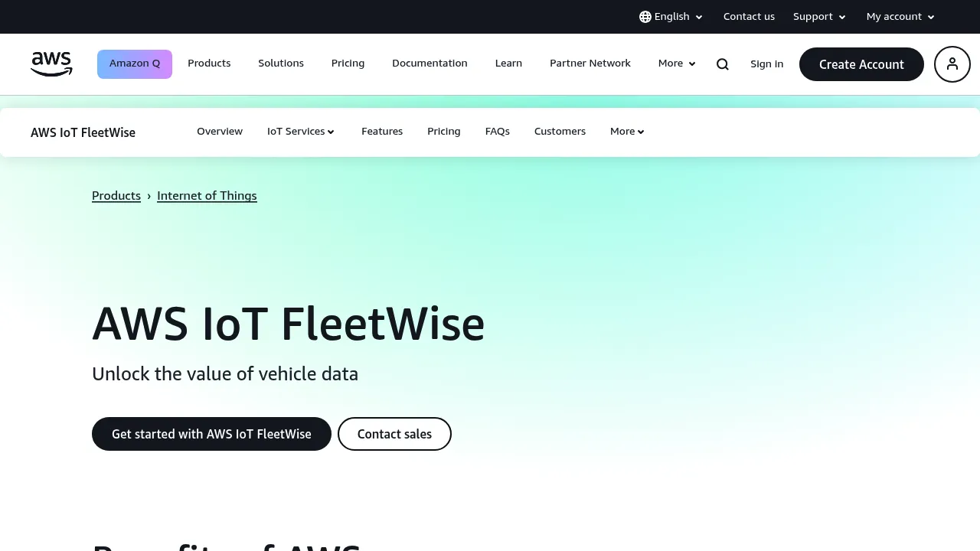Click the user profile avatar icon
The image size is (980, 551).
[952, 64]
